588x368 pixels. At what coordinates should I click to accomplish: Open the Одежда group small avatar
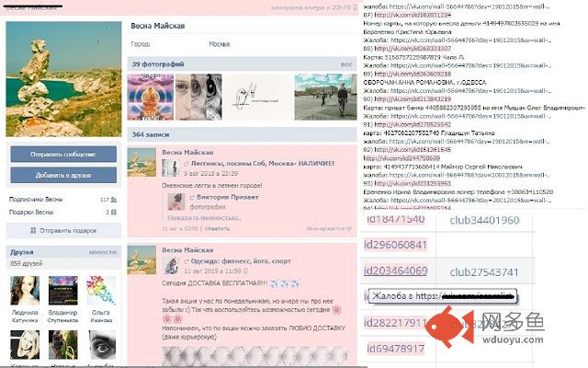171,266
